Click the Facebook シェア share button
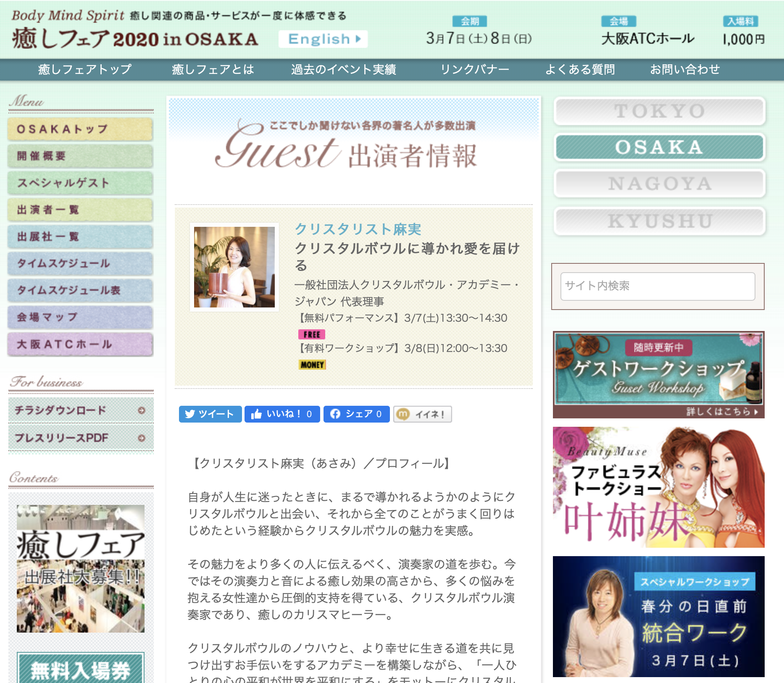Screen dimensions: 784x683 (356, 414)
